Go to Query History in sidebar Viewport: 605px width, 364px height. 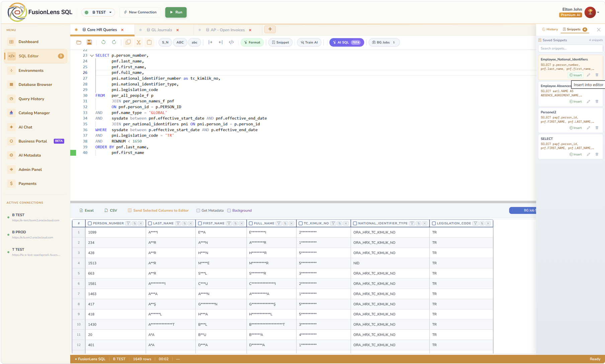point(35,99)
